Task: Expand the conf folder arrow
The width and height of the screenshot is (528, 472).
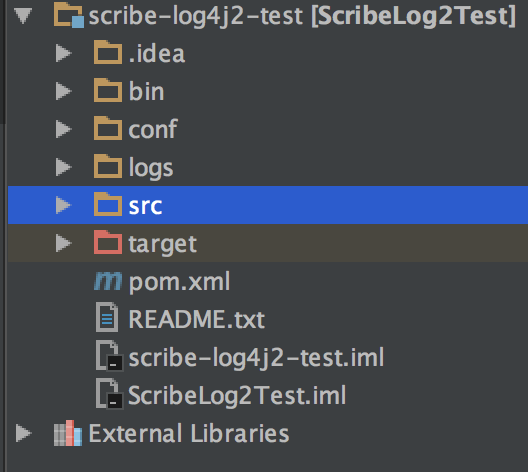Action: [x=63, y=129]
